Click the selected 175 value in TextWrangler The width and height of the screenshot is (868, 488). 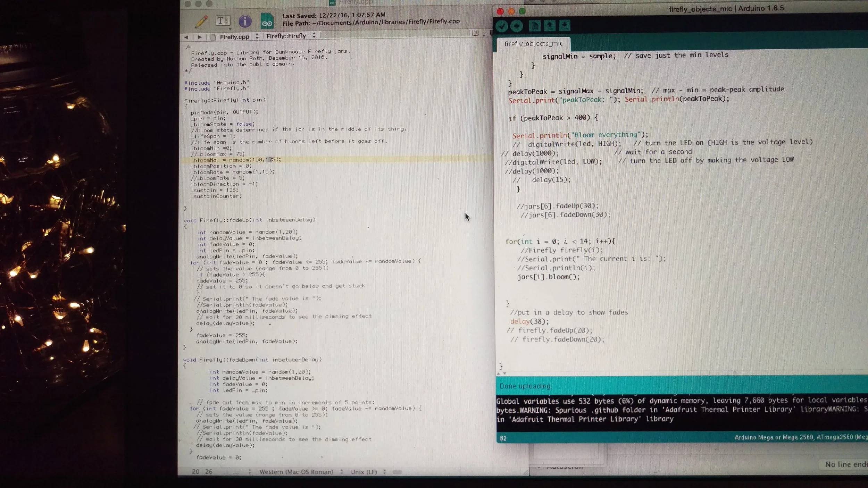pos(270,160)
